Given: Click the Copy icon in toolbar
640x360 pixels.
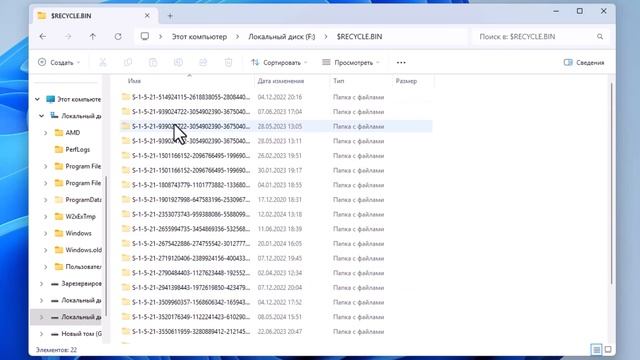Looking at the screenshot, I should [128, 62].
